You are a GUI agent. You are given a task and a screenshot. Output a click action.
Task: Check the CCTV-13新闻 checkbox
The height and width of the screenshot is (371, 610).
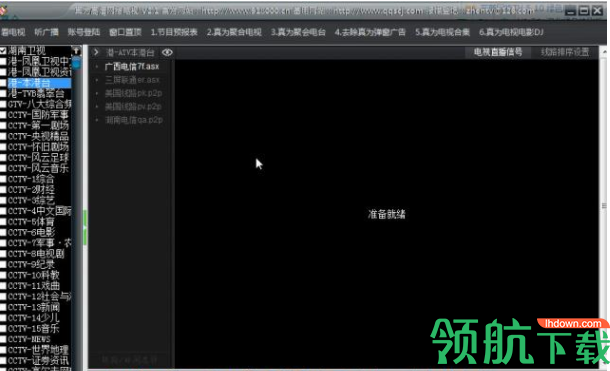point(3,308)
